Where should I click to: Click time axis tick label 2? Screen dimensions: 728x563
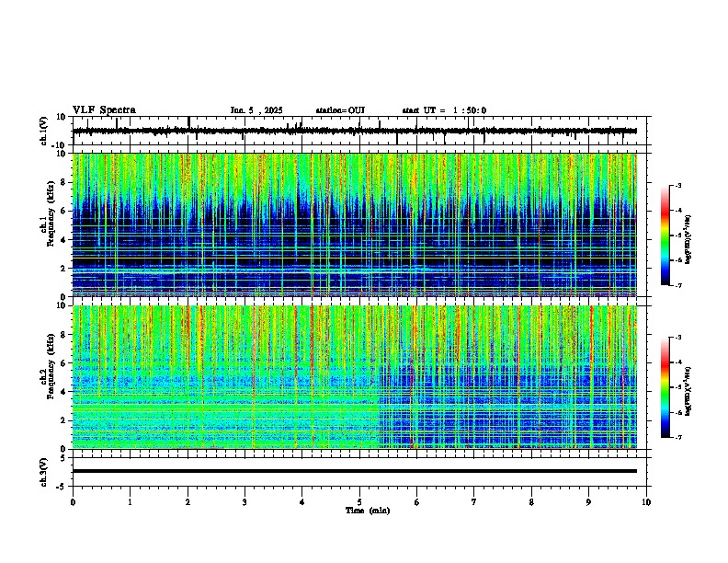click(188, 502)
